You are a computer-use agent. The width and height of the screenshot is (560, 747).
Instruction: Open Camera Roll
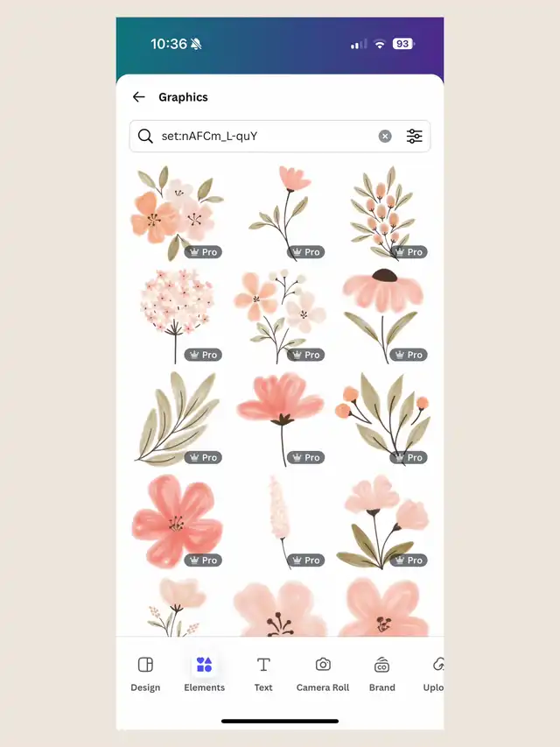[x=323, y=674]
